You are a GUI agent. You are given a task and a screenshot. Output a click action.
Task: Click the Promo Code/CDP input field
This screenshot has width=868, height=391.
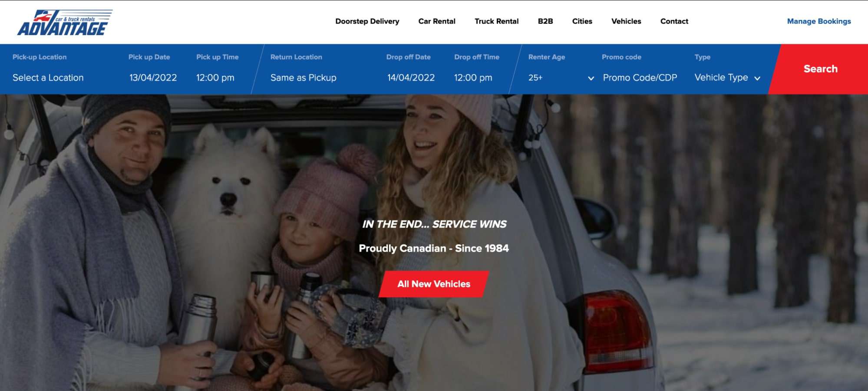(640, 78)
